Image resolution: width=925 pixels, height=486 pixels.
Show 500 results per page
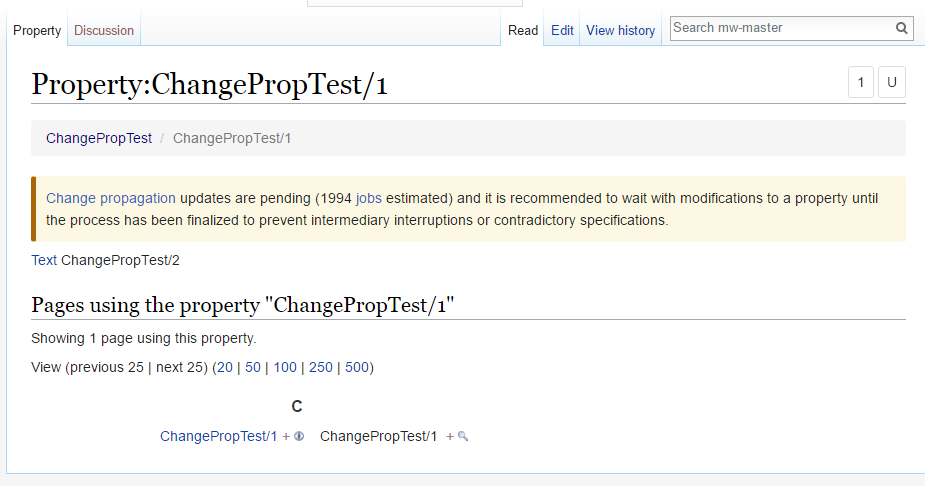pyautogui.click(x=357, y=367)
